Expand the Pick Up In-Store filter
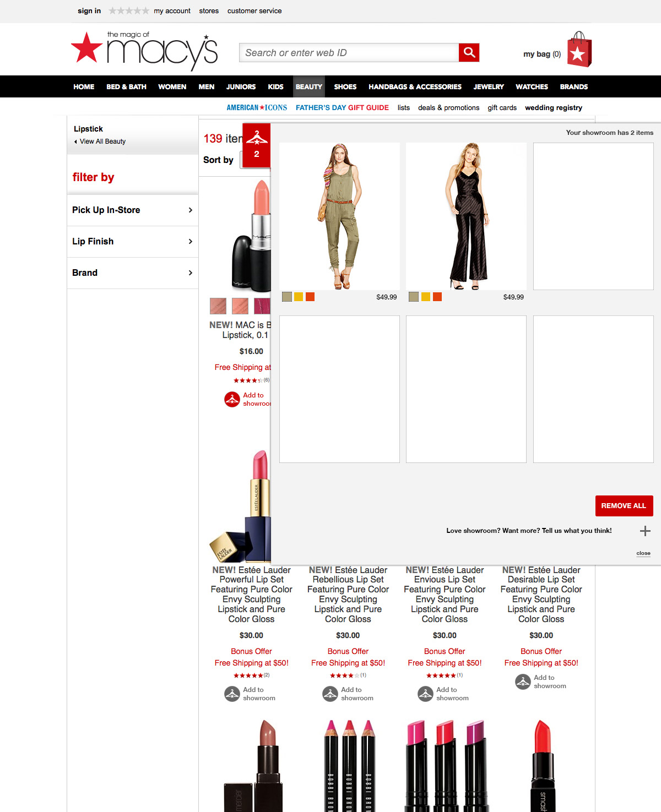 pyautogui.click(x=133, y=210)
